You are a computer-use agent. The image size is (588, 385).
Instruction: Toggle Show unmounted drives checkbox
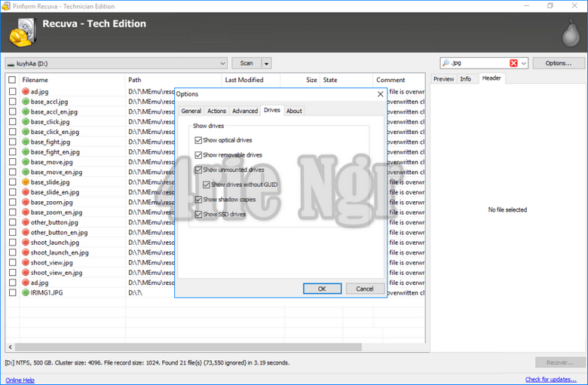tap(198, 170)
